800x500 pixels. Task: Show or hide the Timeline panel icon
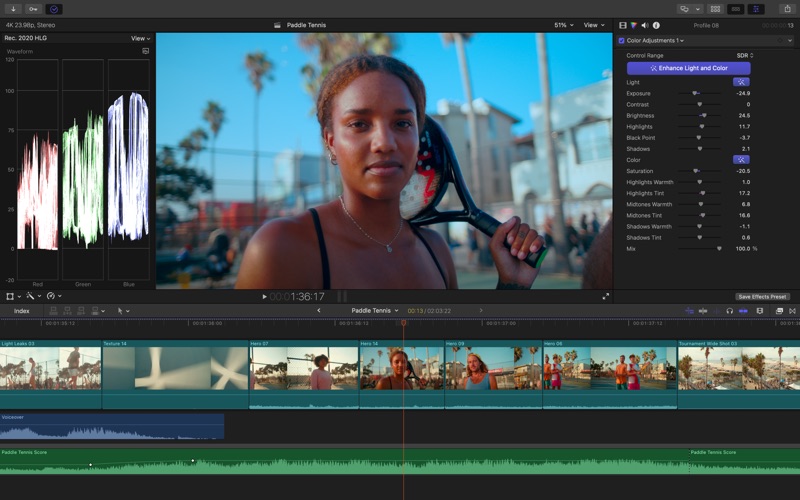(736, 9)
